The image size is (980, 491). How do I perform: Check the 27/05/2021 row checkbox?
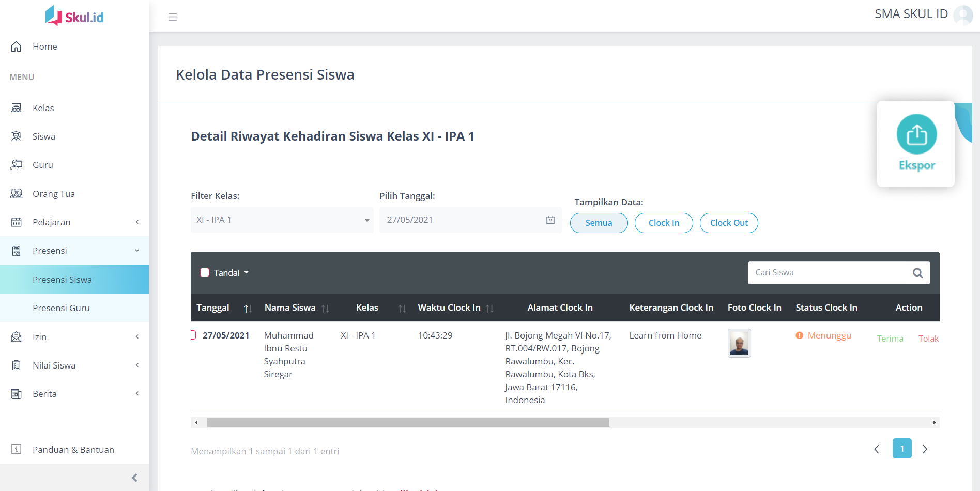[193, 335]
